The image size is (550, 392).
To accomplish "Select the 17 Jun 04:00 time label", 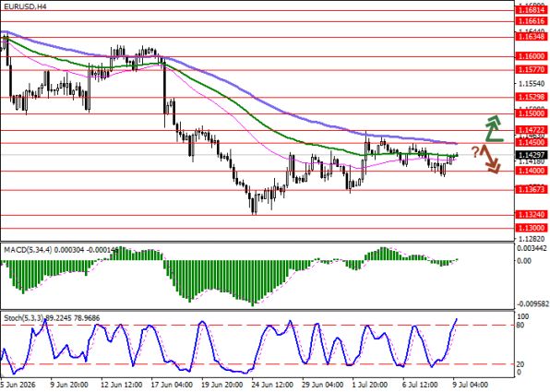I will [173, 385].
